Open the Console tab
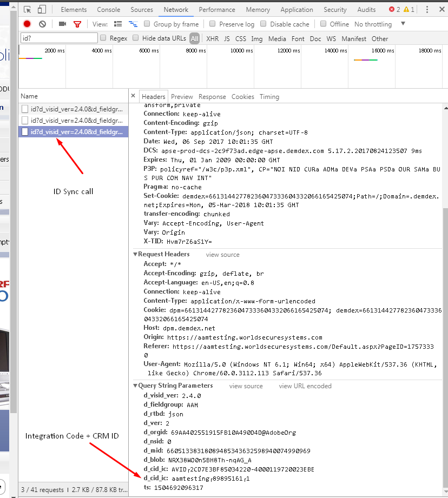This screenshot has height=498, width=448. [109, 10]
